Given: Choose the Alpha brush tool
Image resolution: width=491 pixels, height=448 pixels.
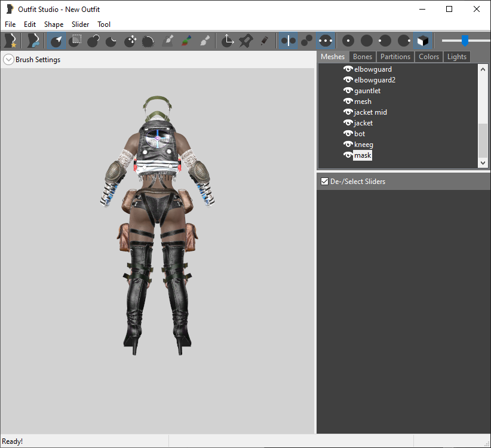Looking at the screenshot, I should pos(205,41).
